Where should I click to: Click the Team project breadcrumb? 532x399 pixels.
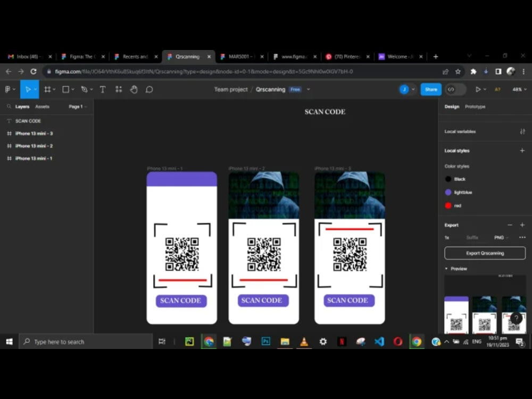(231, 89)
